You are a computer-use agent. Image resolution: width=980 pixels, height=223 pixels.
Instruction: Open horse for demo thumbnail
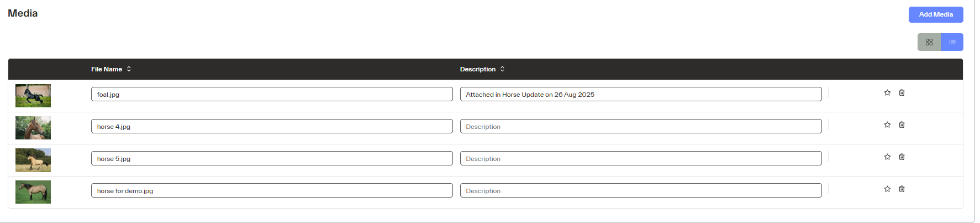[33, 192]
